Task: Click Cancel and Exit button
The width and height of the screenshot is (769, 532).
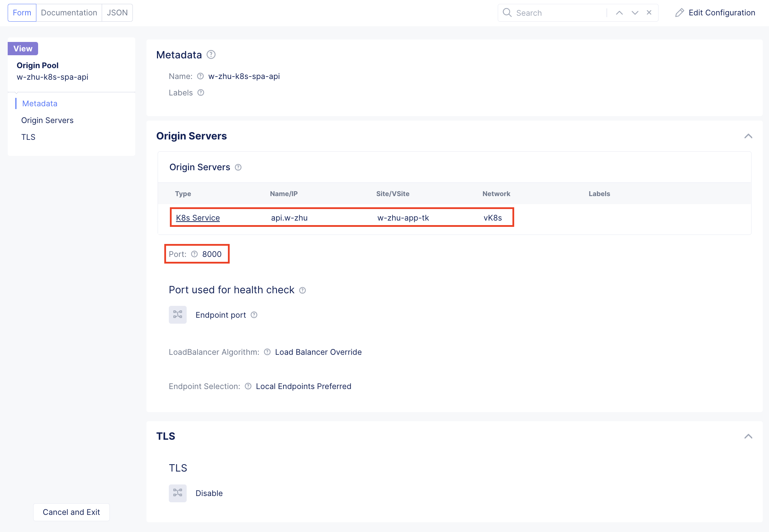Action: coord(71,512)
